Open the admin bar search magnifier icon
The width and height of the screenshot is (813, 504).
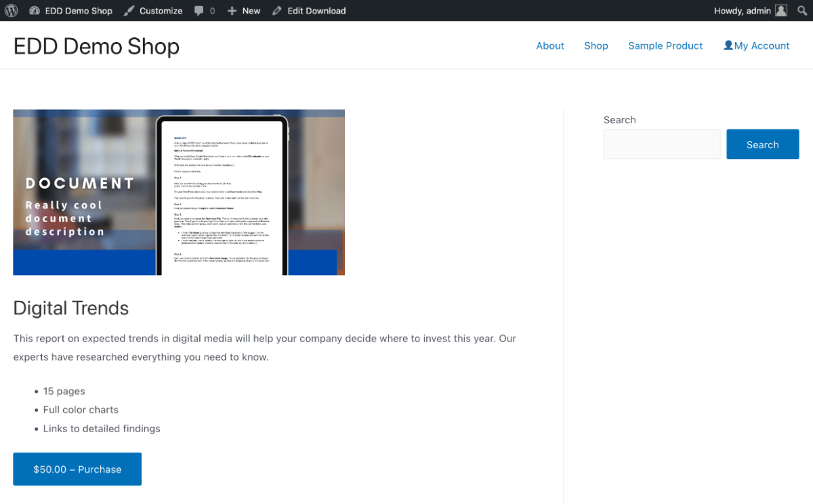pyautogui.click(x=801, y=10)
